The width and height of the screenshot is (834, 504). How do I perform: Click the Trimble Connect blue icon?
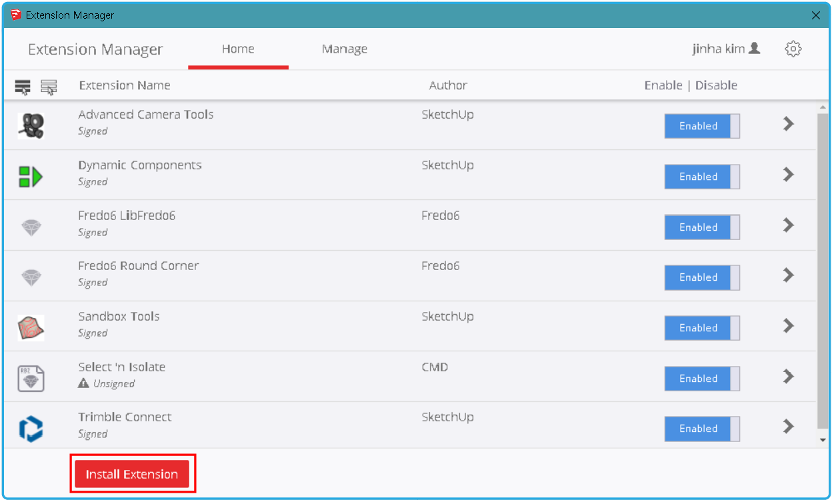pyautogui.click(x=31, y=429)
